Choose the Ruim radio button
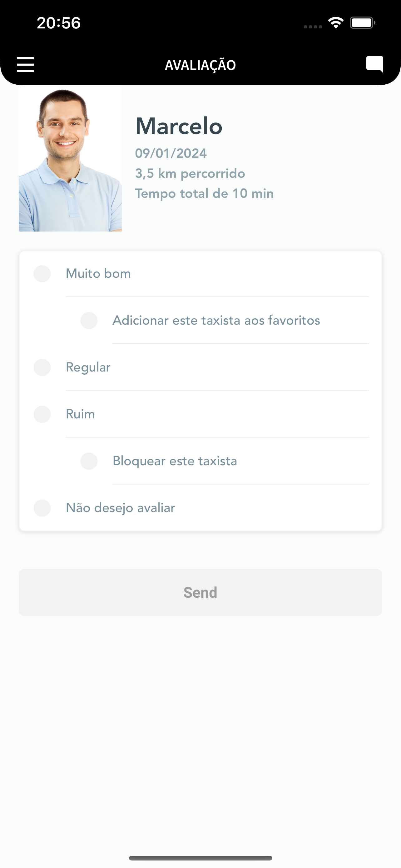 coord(42,414)
